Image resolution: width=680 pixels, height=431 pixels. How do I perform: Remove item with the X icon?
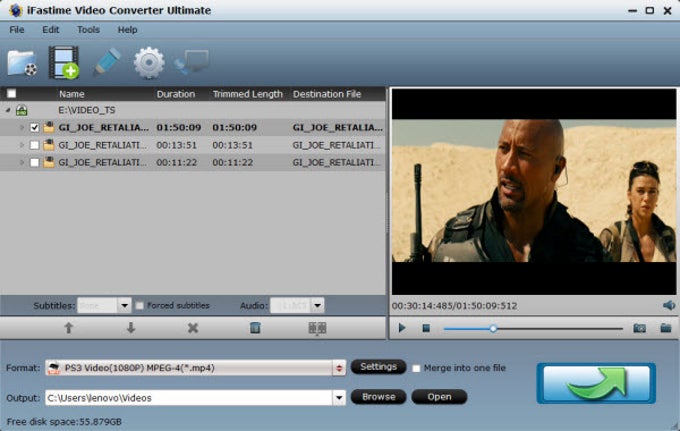tap(193, 328)
